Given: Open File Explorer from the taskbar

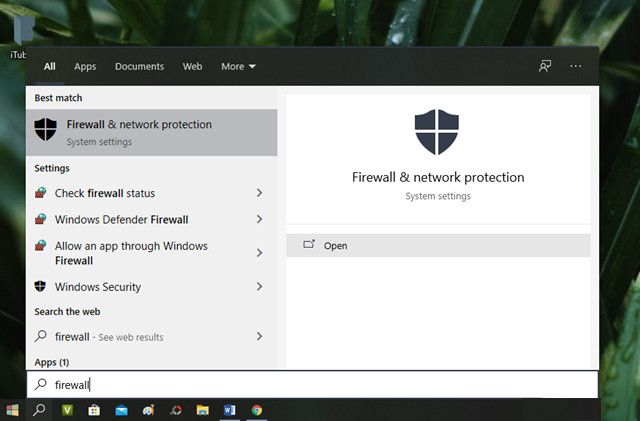Looking at the screenshot, I should [x=203, y=410].
